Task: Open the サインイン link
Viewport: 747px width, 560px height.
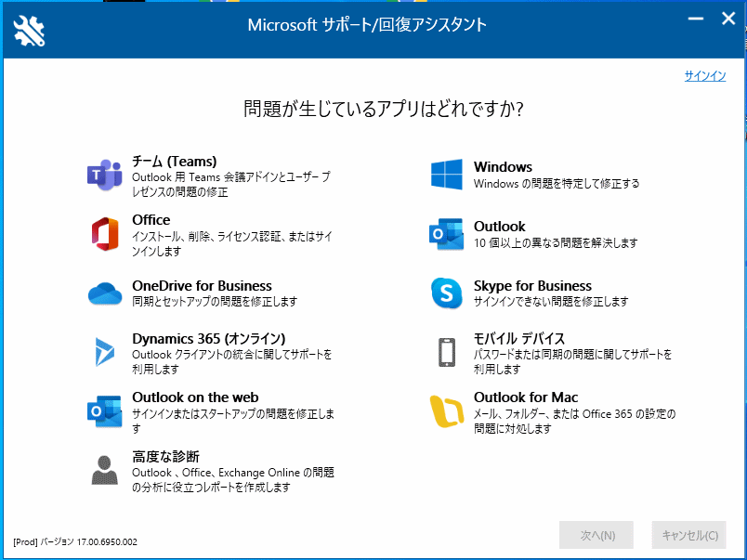Action: tap(705, 76)
